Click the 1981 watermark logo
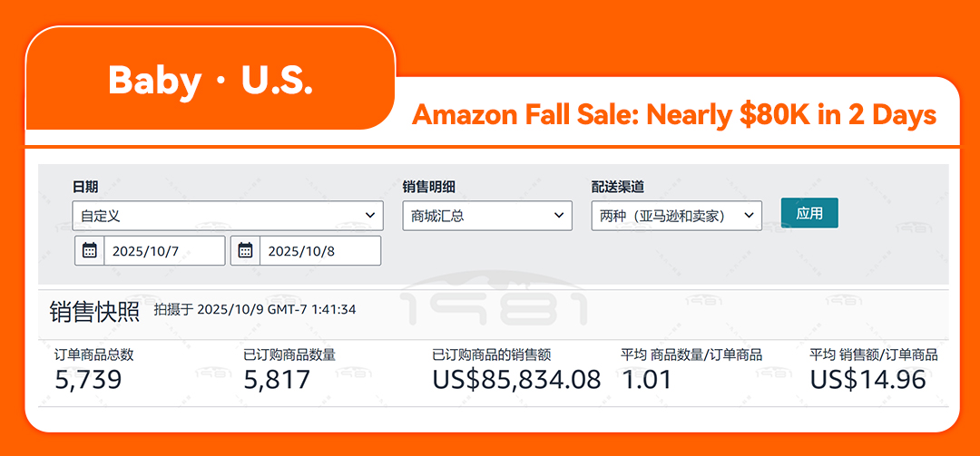The image size is (980, 456). (495, 304)
